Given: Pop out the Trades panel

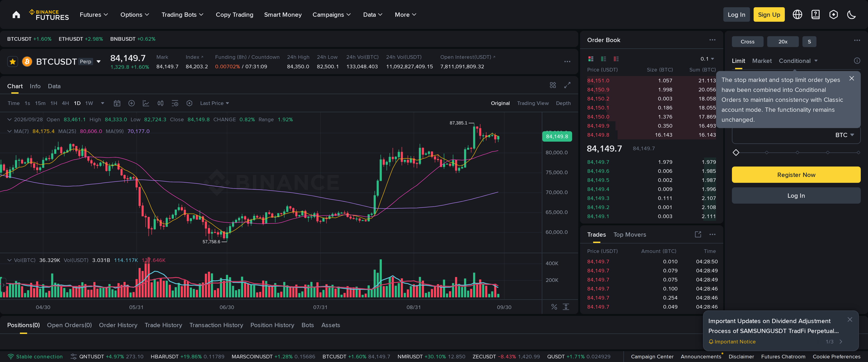Looking at the screenshot, I should pos(698,234).
